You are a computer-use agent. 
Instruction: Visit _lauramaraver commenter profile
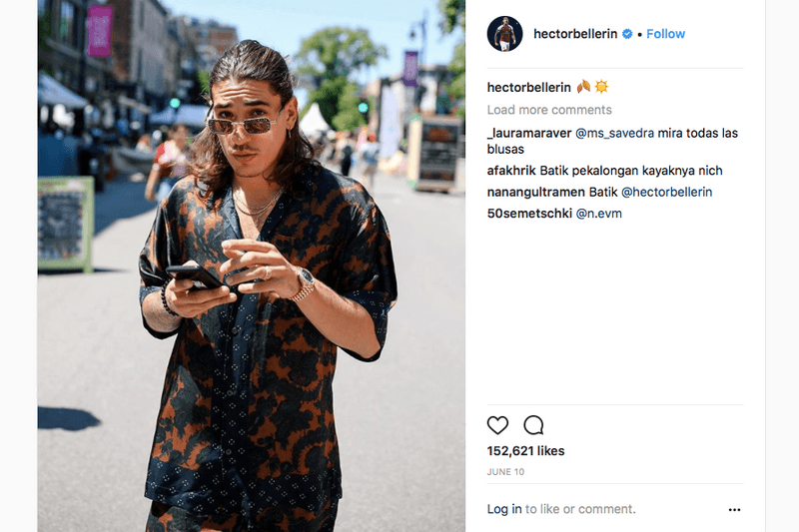(529, 134)
